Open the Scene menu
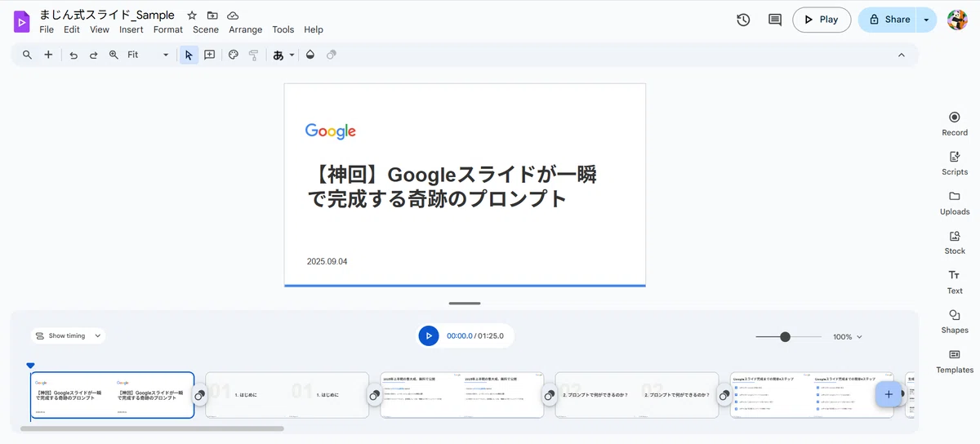 click(206, 29)
